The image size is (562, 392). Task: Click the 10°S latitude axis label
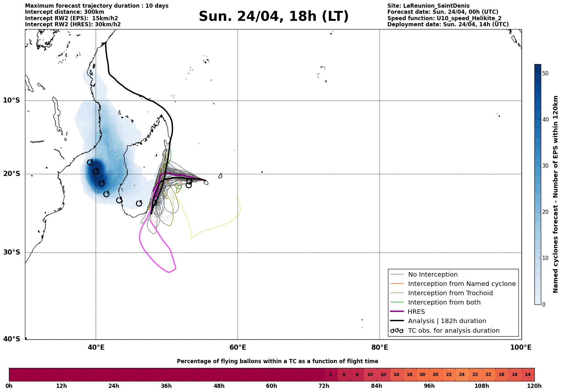12,100
